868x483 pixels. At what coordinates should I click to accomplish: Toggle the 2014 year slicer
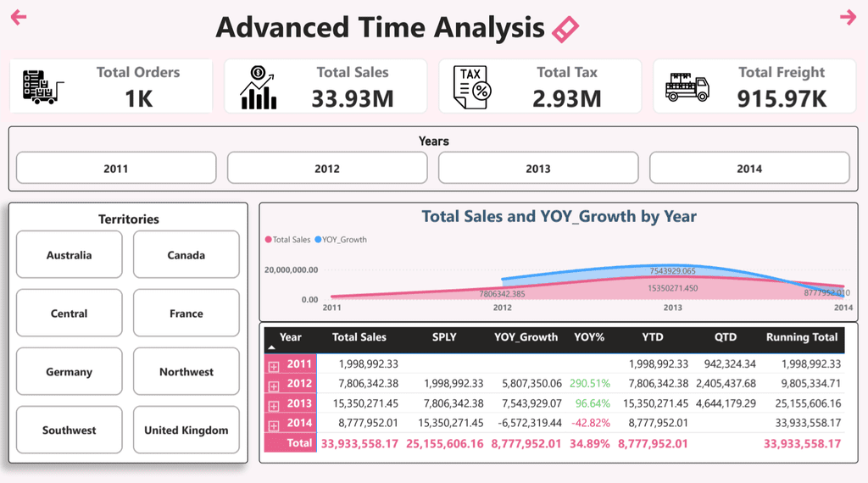click(749, 168)
